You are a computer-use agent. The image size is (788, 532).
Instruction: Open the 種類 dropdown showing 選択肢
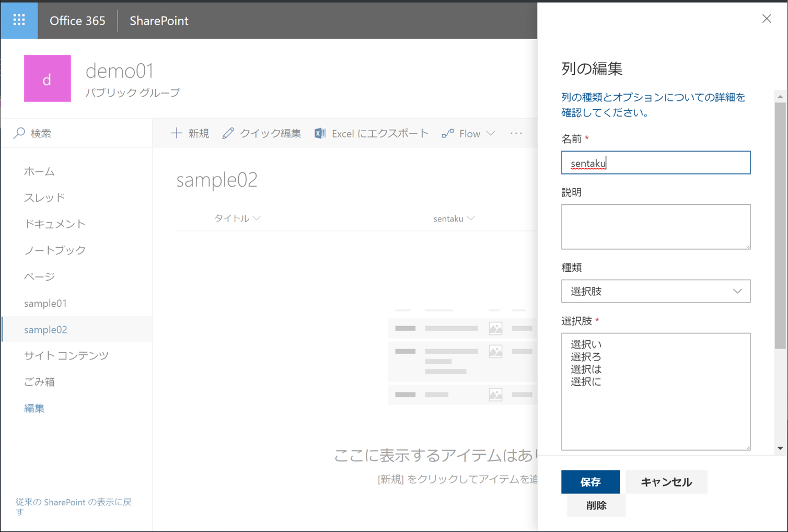pos(655,291)
